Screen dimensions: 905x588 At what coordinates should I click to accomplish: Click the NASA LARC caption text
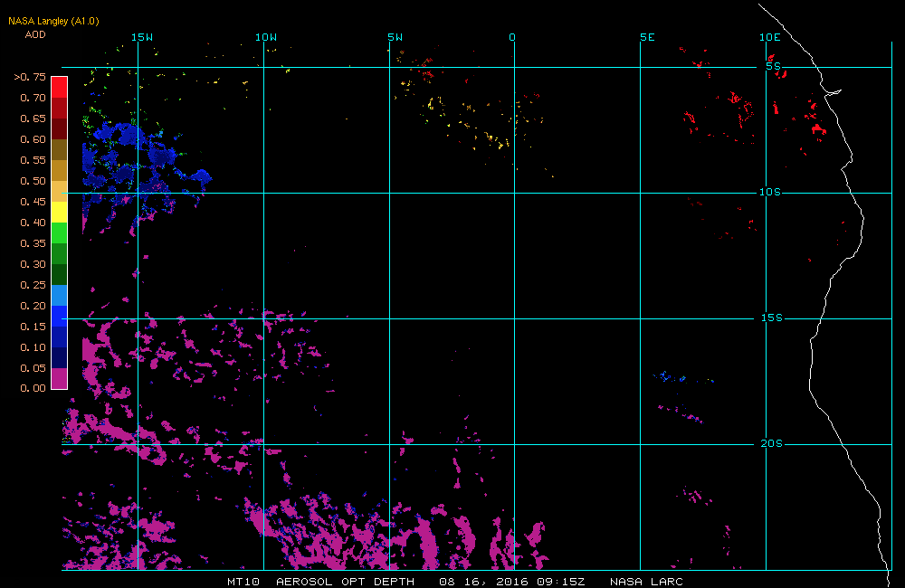pos(646,582)
